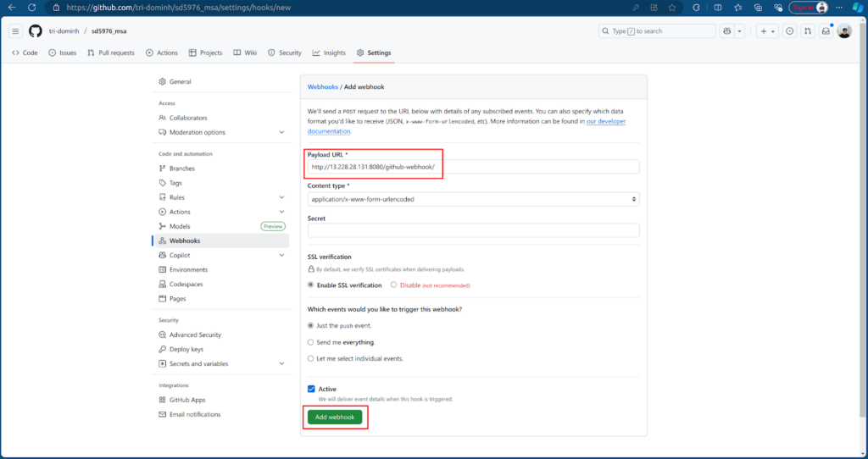Click the pull requests icon in header
The image size is (868, 459).
(x=808, y=31)
